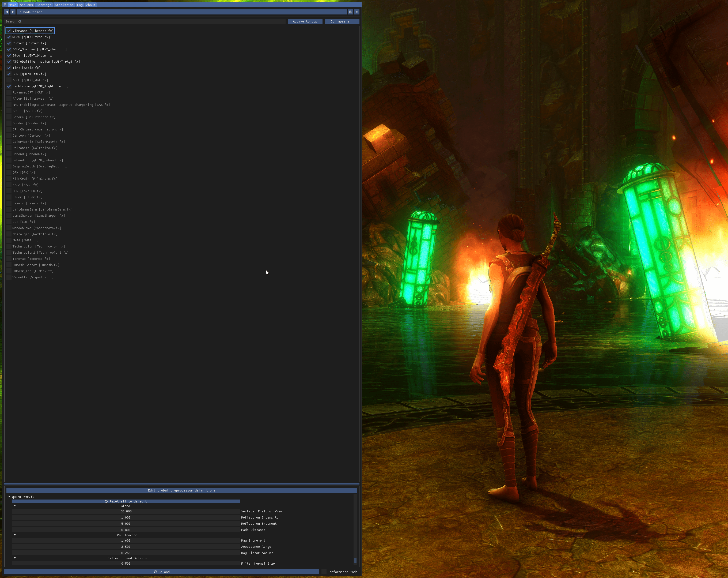The height and width of the screenshot is (578, 728).
Task: Disable the Vibrance effect
Action: 9,31
